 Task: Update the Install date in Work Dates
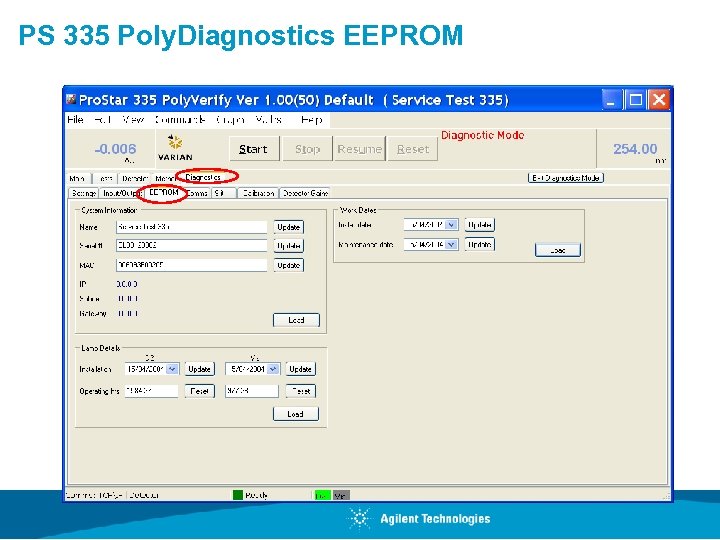(x=479, y=225)
